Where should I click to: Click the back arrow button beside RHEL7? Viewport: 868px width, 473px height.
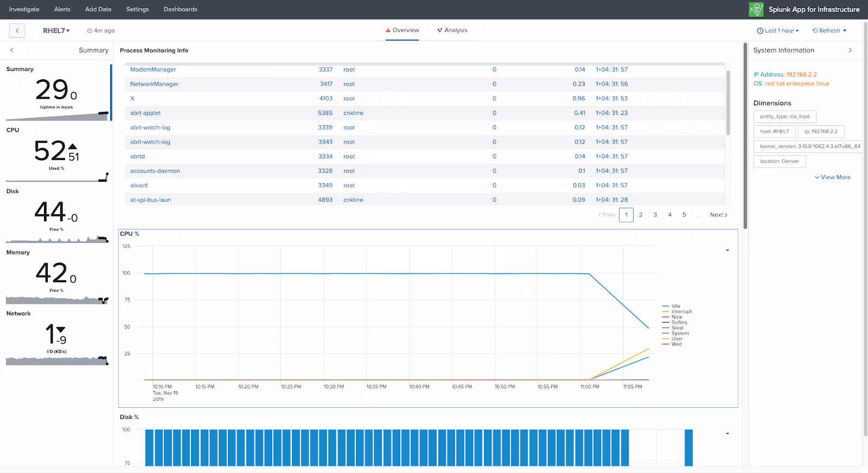(x=17, y=30)
